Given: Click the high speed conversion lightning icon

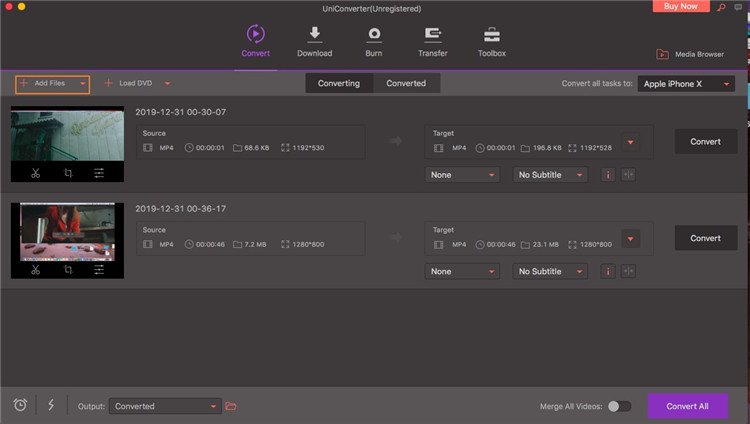Looking at the screenshot, I should click(51, 405).
